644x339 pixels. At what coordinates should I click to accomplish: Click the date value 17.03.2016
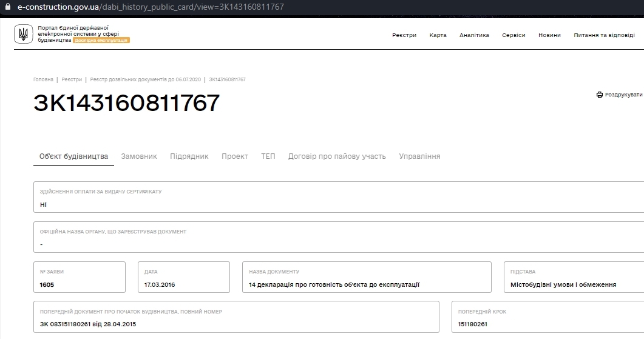pyautogui.click(x=160, y=285)
